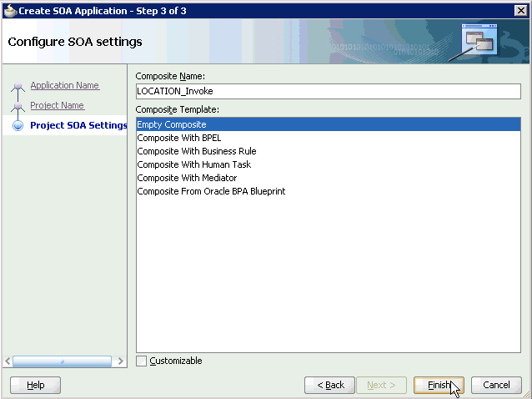532x399 pixels.
Task: Select Composite With Mediator template
Action: [x=328, y=178]
